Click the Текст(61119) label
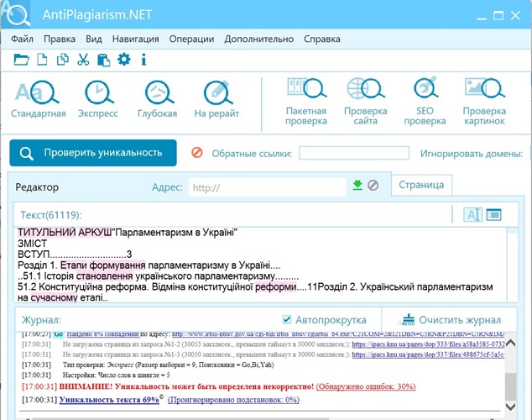The image size is (532, 420). [51, 215]
